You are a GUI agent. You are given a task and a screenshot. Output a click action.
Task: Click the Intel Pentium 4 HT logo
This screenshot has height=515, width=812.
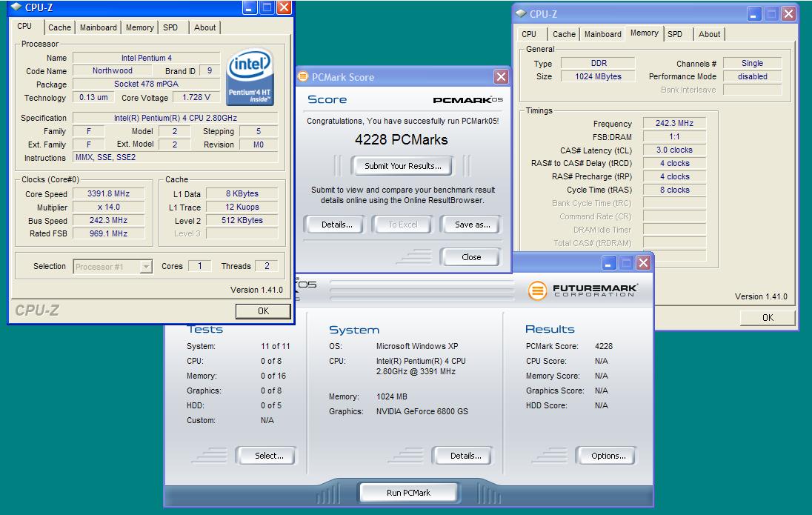[x=250, y=77]
